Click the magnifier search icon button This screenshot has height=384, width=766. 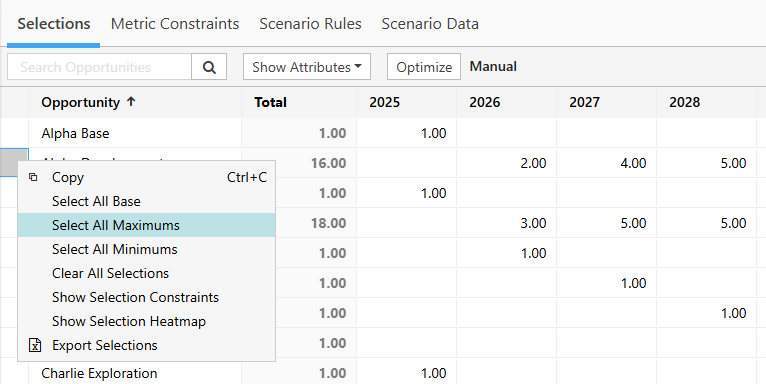[x=209, y=67]
